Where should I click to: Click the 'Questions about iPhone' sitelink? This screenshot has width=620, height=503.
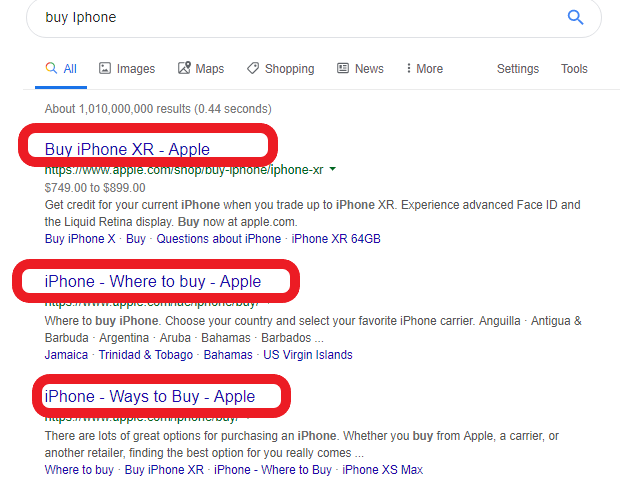pos(218,239)
